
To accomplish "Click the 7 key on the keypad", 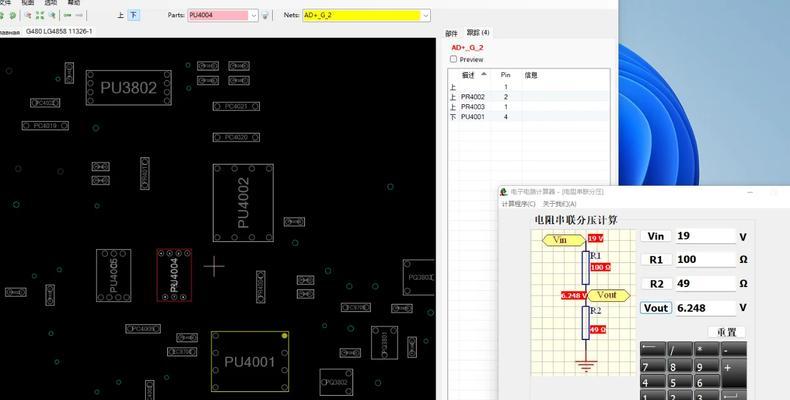I will tap(652, 366).
